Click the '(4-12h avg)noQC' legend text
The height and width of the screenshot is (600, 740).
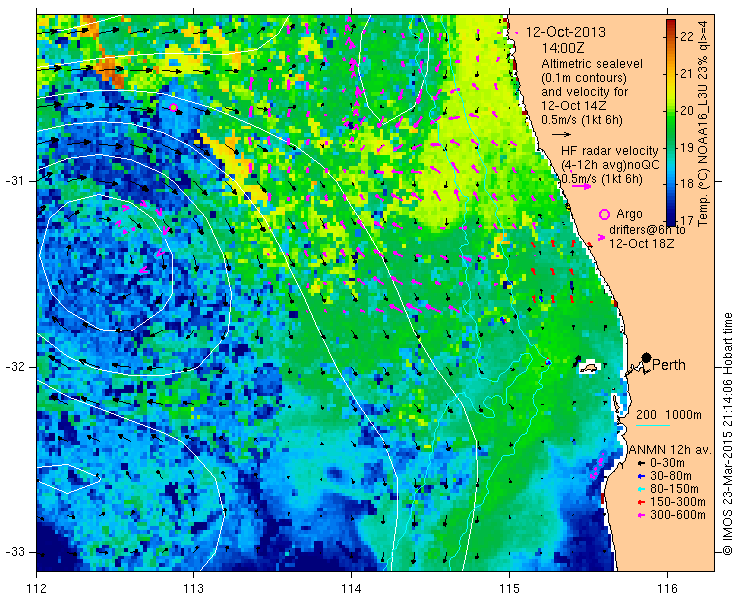point(610,165)
